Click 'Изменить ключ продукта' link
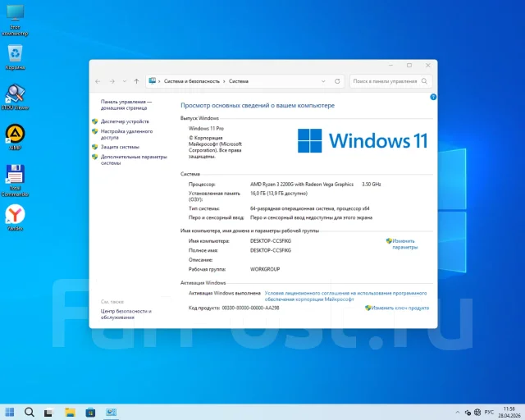Screen dimensions: 525x420 pyautogui.click(x=399, y=308)
